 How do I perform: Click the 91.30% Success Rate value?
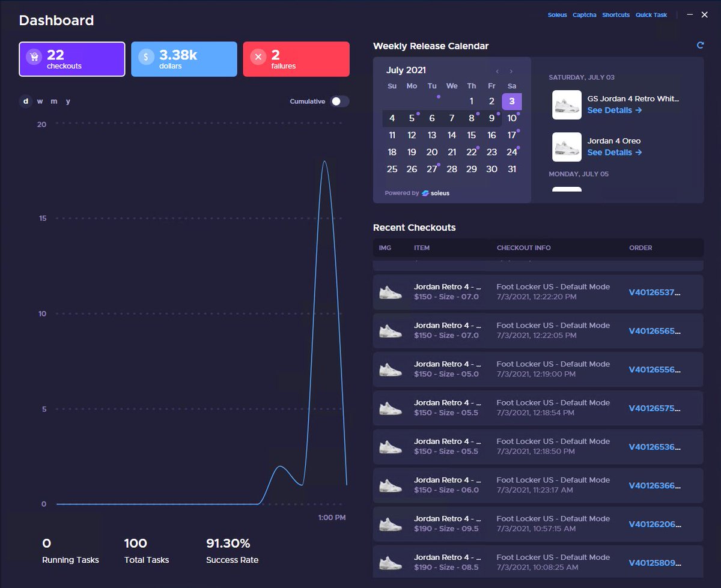coord(228,544)
